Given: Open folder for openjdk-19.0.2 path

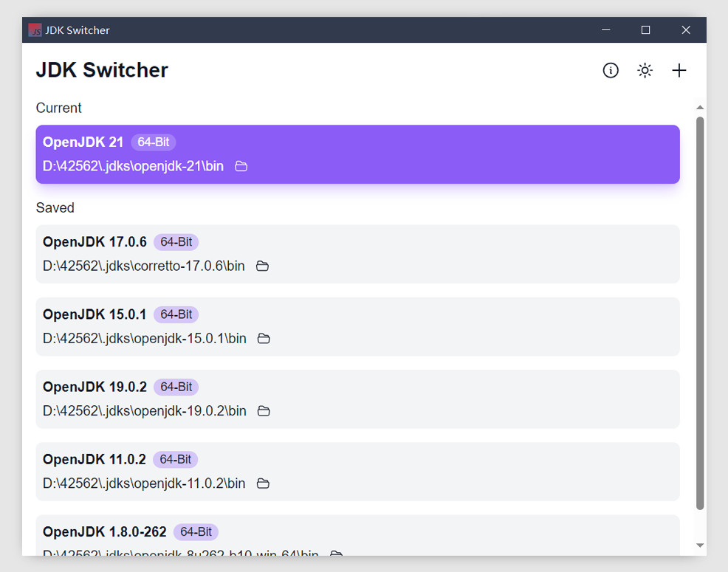Looking at the screenshot, I should [x=264, y=411].
